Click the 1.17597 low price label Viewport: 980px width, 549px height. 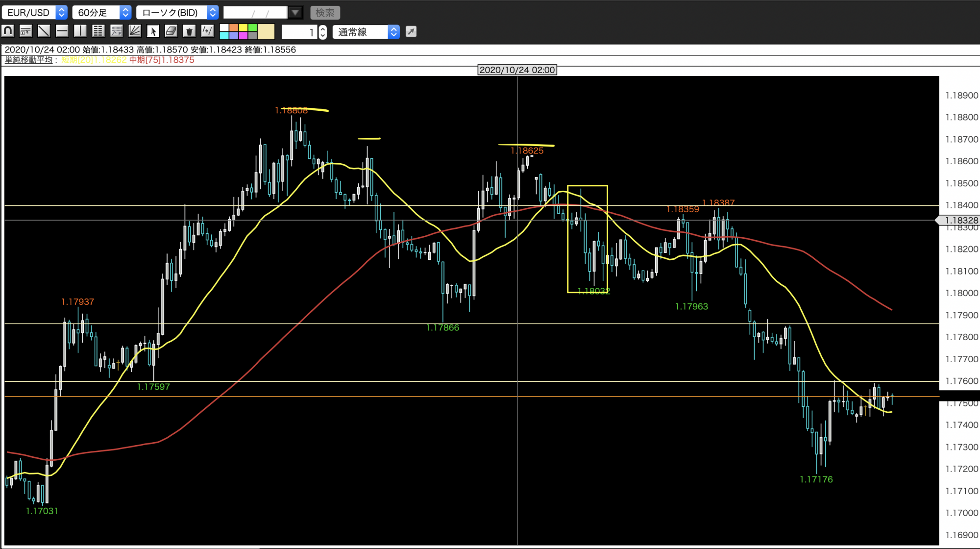pos(153,387)
